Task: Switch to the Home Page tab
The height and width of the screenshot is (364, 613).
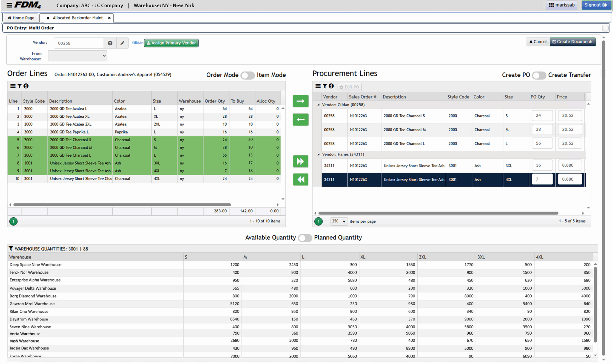Action: pos(21,18)
